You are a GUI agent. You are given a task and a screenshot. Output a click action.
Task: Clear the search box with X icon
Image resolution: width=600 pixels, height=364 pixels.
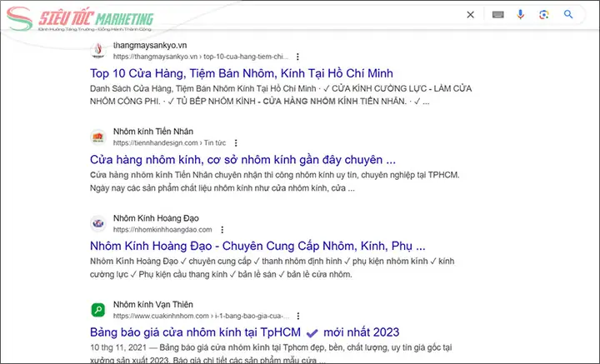(x=470, y=14)
